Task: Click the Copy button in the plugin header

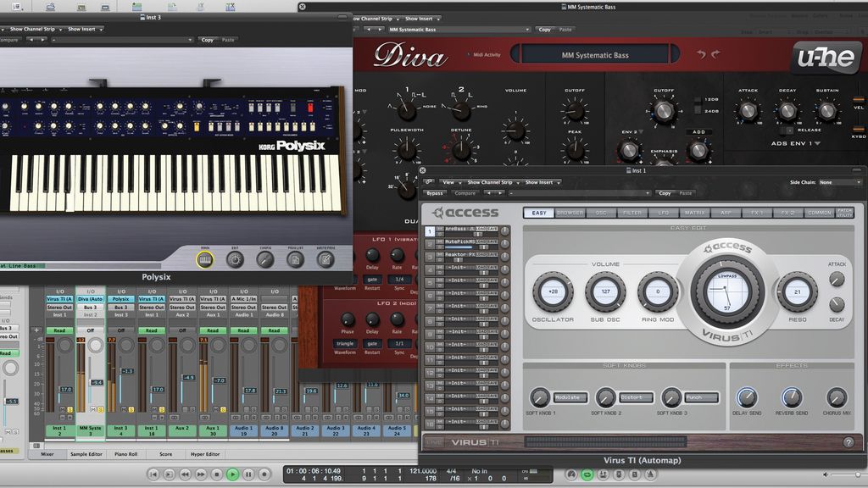Action: (665, 194)
